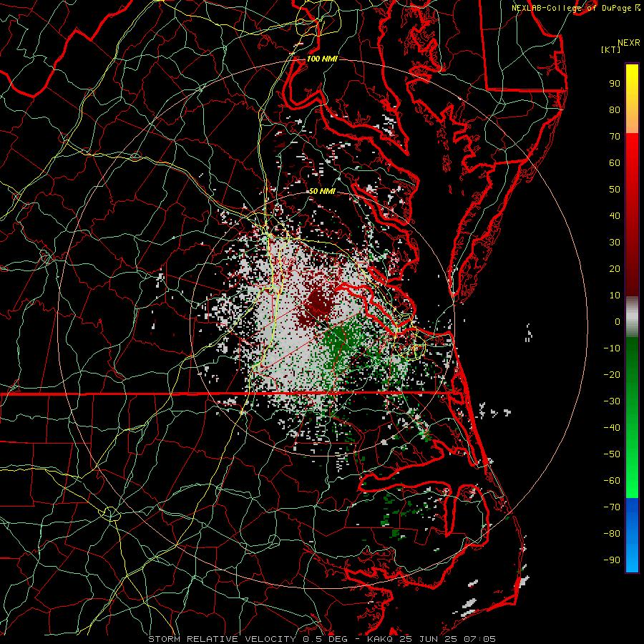This screenshot has width=644, height=644.
Task: Click the positive 20 knot scale label
Action: coord(615,268)
